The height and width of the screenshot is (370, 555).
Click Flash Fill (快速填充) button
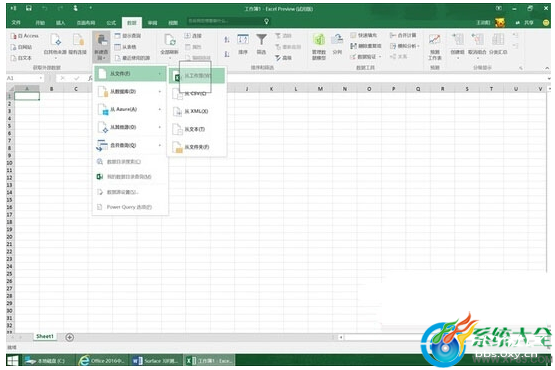[364, 35]
